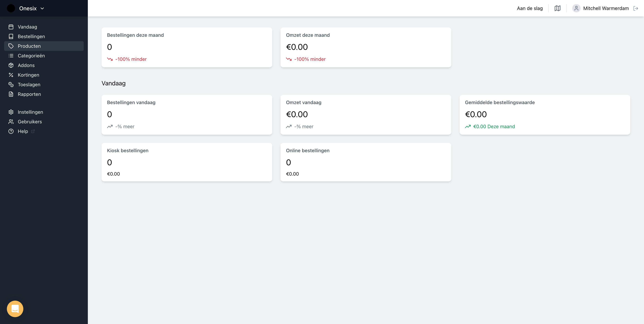
Task: Click the Kortingen percent icon
Action: [11, 75]
